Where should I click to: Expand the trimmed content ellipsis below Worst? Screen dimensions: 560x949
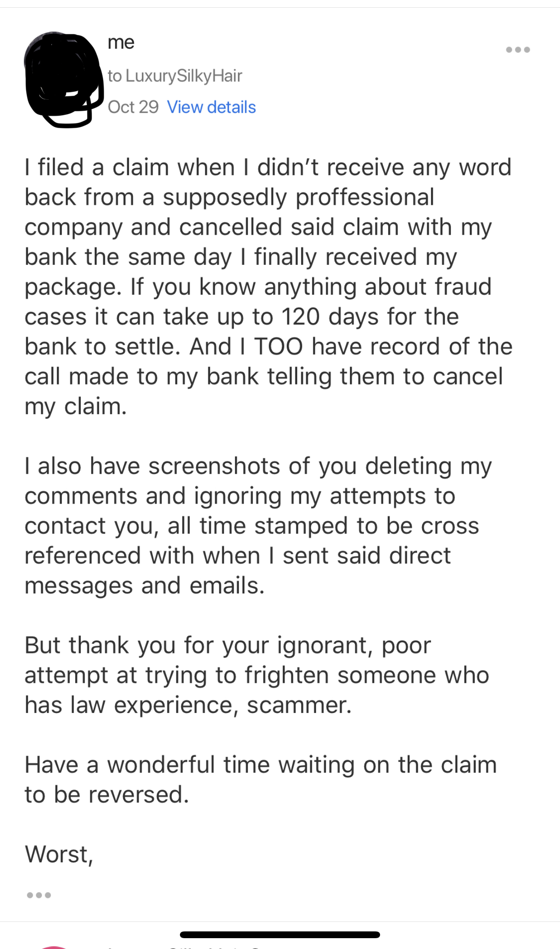39,895
